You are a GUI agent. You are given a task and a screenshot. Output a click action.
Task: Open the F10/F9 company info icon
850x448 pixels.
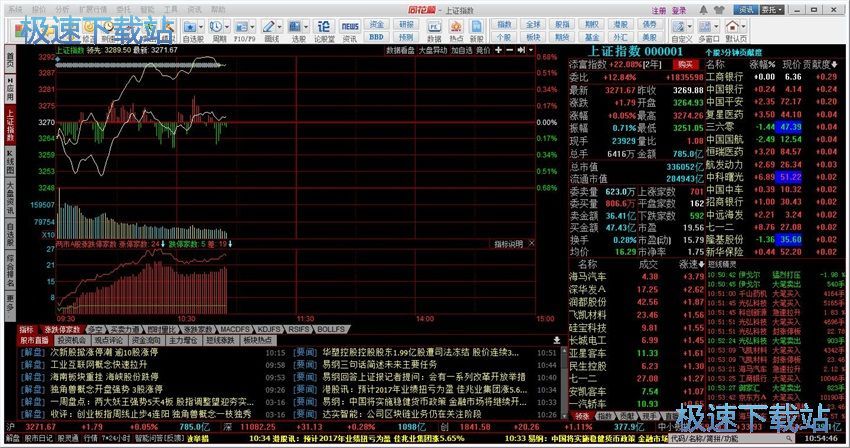click(x=241, y=27)
